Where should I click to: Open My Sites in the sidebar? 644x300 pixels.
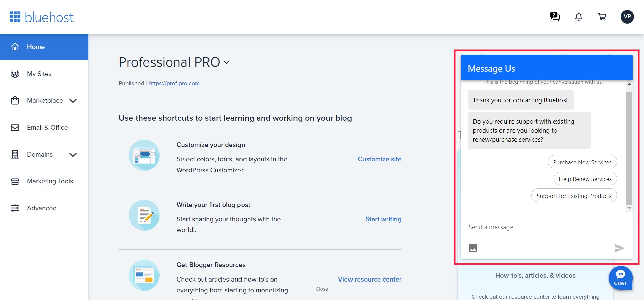click(x=44, y=74)
